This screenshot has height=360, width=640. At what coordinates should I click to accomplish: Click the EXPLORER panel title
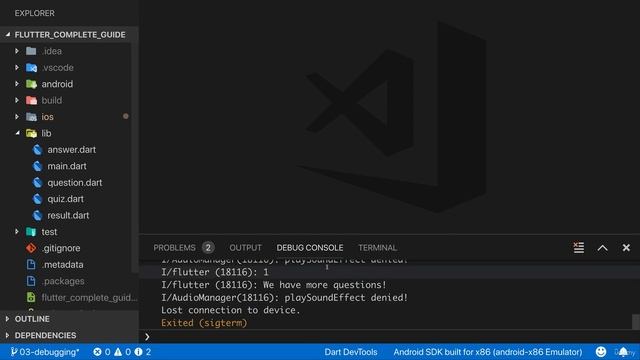35,13
